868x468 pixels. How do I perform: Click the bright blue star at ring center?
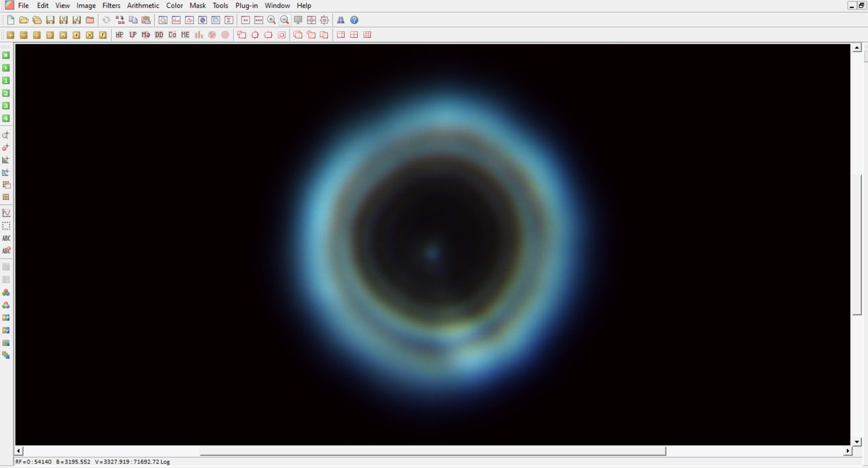pos(432,252)
